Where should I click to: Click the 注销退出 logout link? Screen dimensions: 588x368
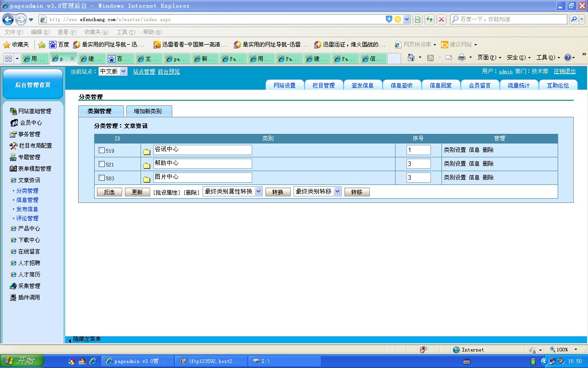(565, 72)
